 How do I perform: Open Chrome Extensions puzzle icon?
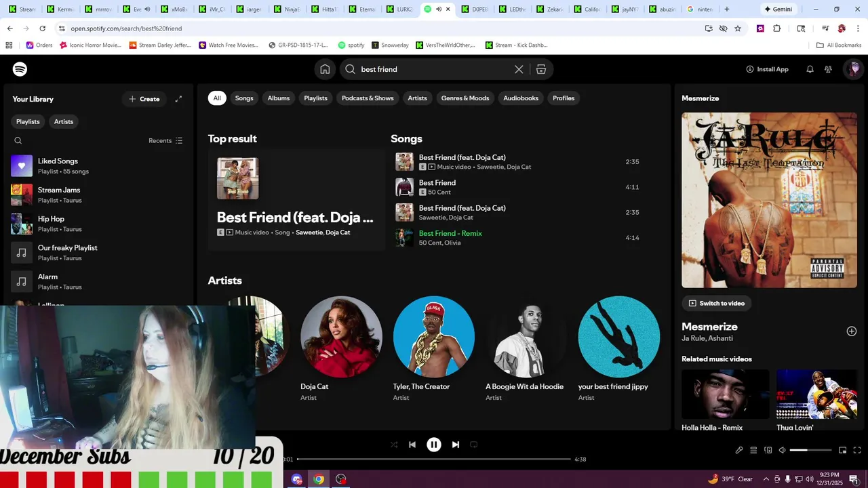pos(777,28)
